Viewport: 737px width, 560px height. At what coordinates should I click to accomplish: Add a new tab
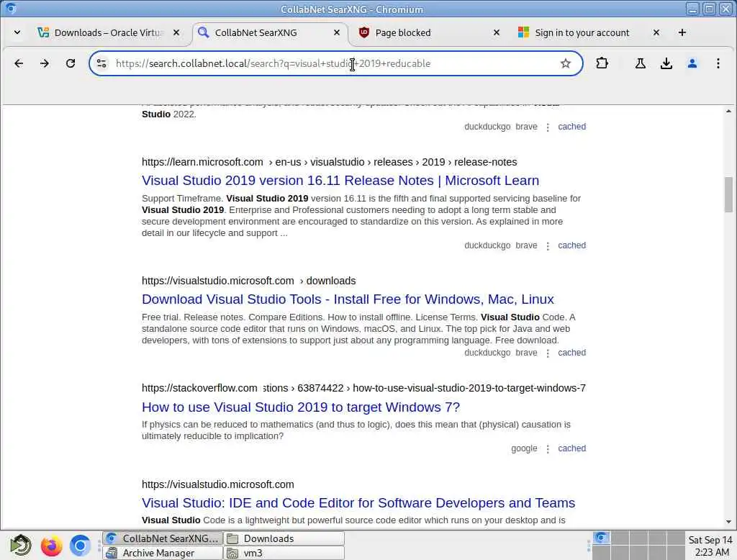pos(682,32)
